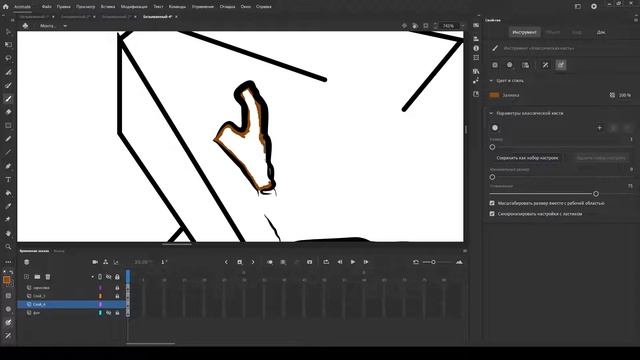Collapse the Classic Brush options section

coord(491,113)
